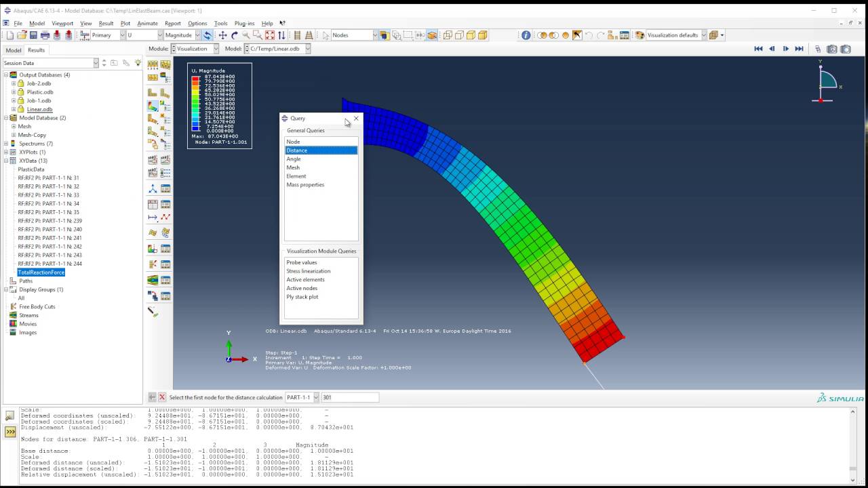
Task: Open the Nodes selection filter dropdown
Action: [x=374, y=35]
